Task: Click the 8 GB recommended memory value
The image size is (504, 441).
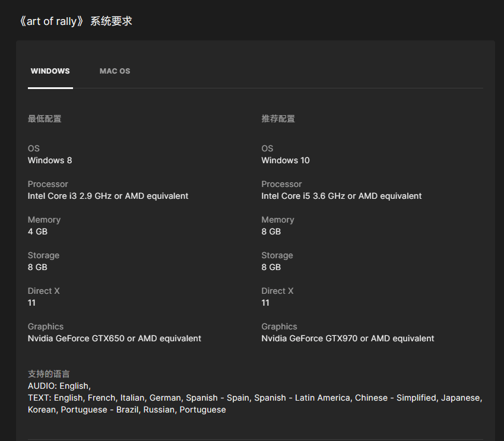Action: [271, 231]
